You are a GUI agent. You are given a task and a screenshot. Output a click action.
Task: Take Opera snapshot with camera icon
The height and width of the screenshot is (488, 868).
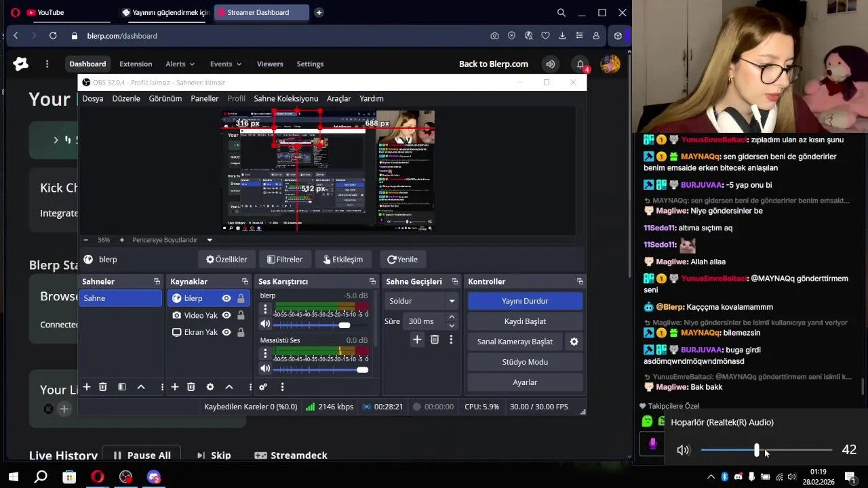[x=494, y=36]
